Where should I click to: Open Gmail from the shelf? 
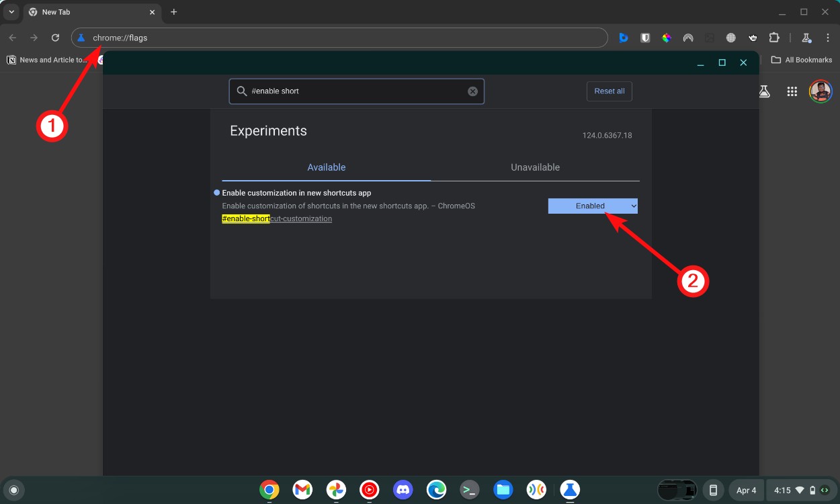pyautogui.click(x=302, y=490)
